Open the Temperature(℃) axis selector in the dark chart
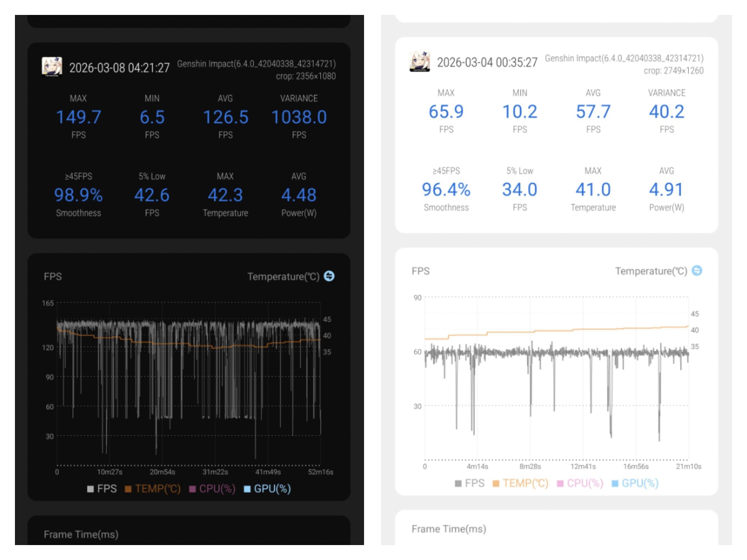 283,277
